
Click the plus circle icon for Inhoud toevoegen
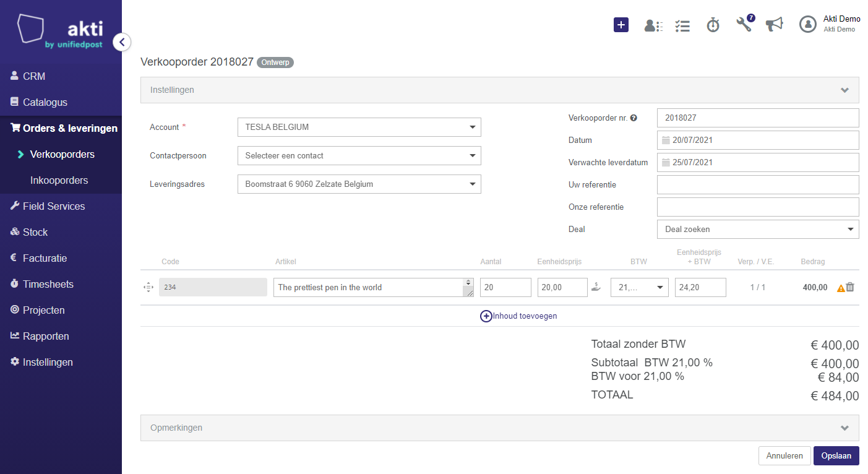tap(486, 316)
